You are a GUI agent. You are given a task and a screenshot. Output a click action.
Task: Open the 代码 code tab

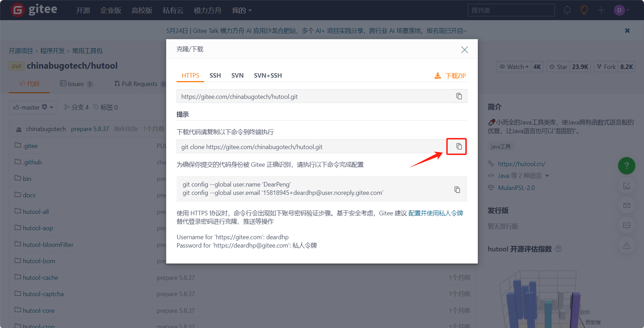pos(29,84)
